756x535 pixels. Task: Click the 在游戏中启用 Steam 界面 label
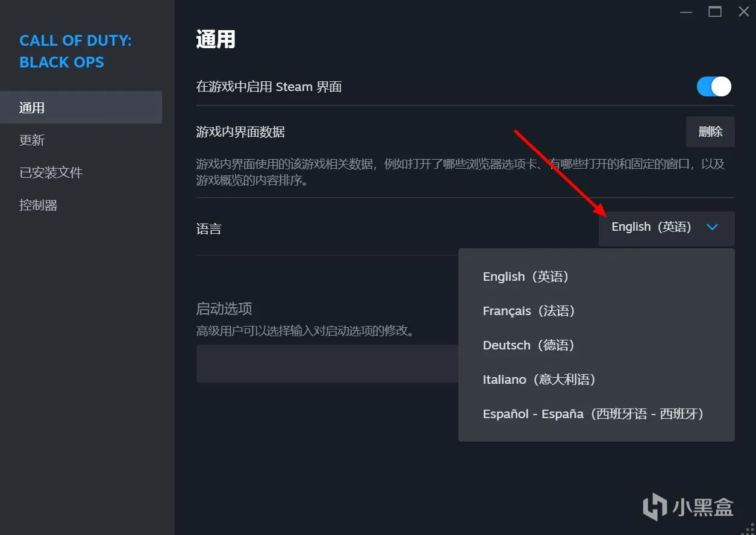pyautogui.click(x=269, y=87)
